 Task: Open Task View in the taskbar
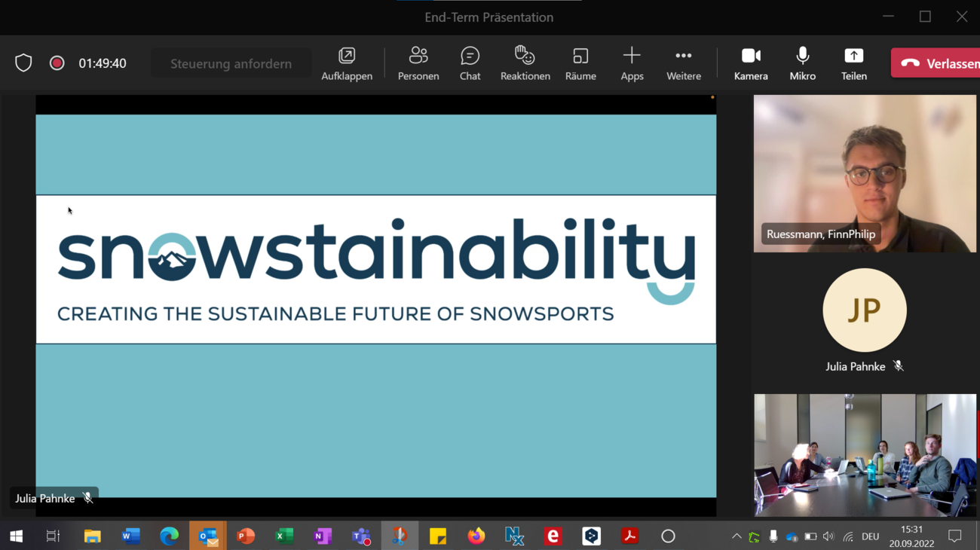[x=53, y=536]
